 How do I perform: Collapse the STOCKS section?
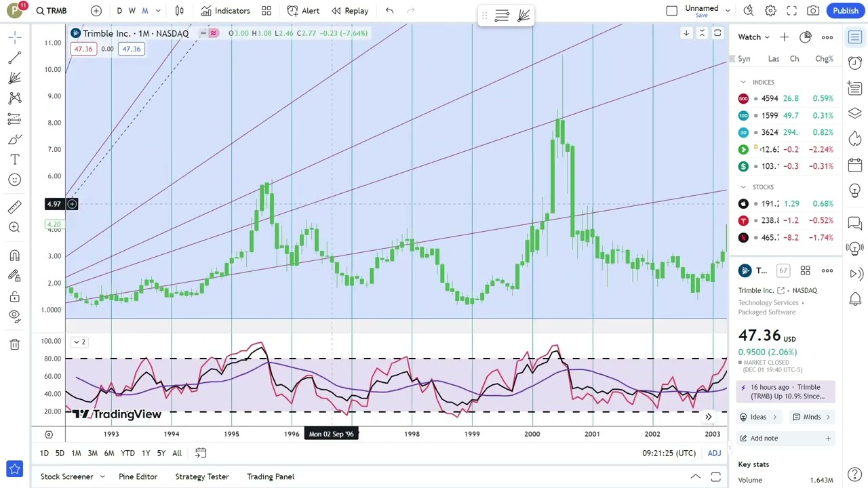tap(743, 187)
